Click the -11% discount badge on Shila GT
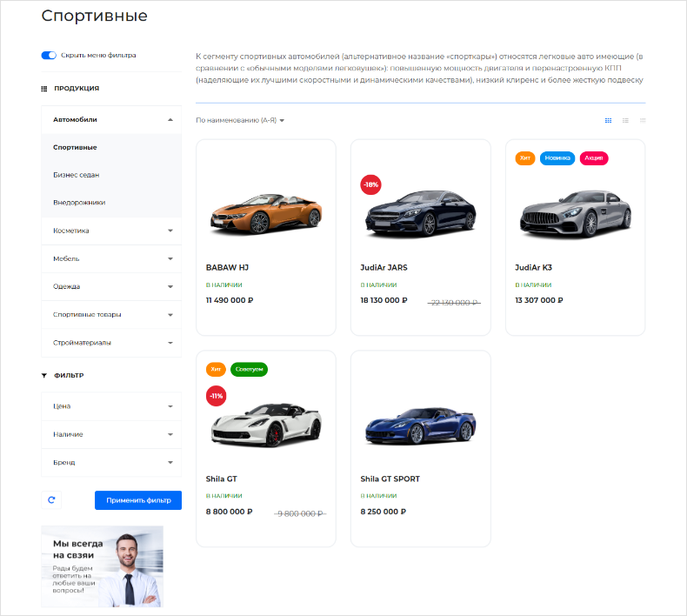Viewport: 687px width, 616px height. 216,396
